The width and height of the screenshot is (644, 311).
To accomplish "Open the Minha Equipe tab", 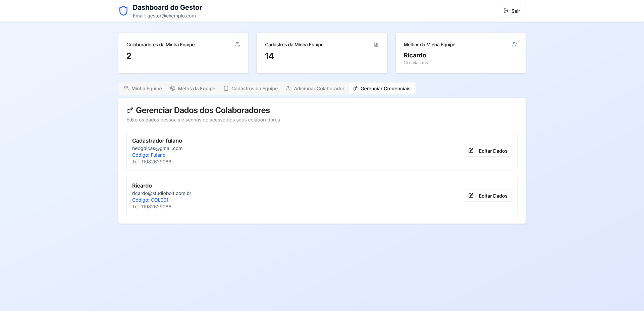I will point(143,89).
